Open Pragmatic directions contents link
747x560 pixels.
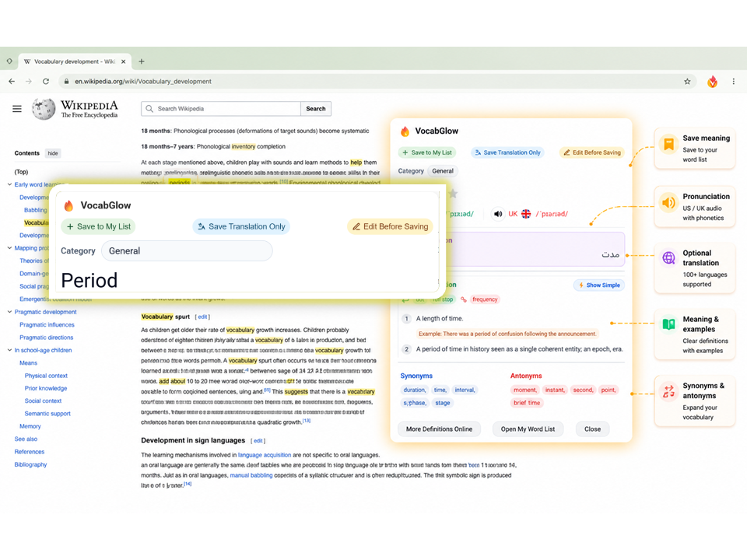point(46,338)
